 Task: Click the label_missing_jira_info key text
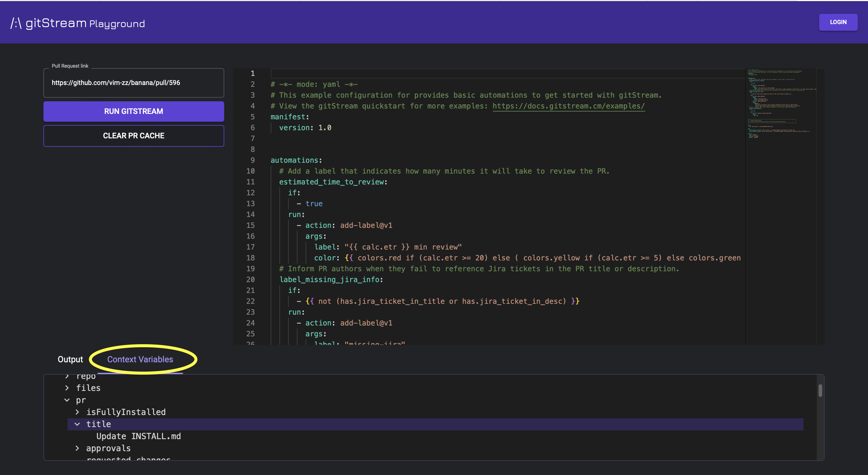pyautogui.click(x=329, y=280)
